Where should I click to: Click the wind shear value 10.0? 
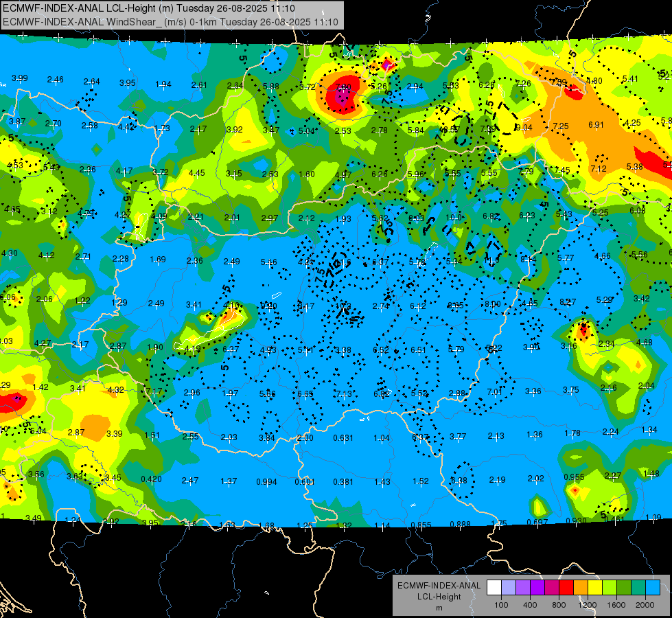click(x=454, y=218)
